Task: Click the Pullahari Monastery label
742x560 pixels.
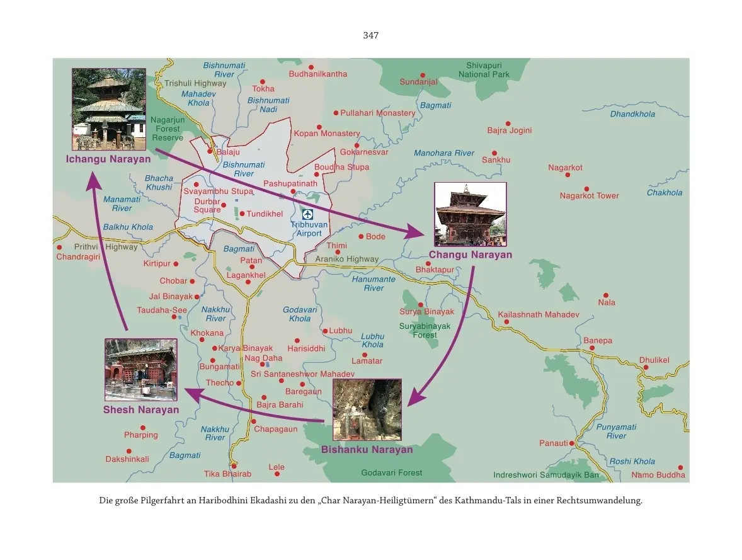Action: (378, 113)
